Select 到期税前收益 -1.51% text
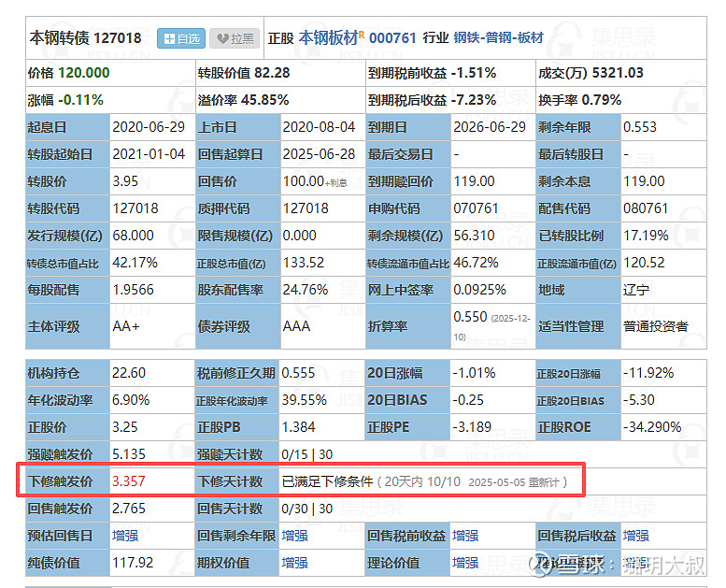Screen dimensions: 726x588 432,73
